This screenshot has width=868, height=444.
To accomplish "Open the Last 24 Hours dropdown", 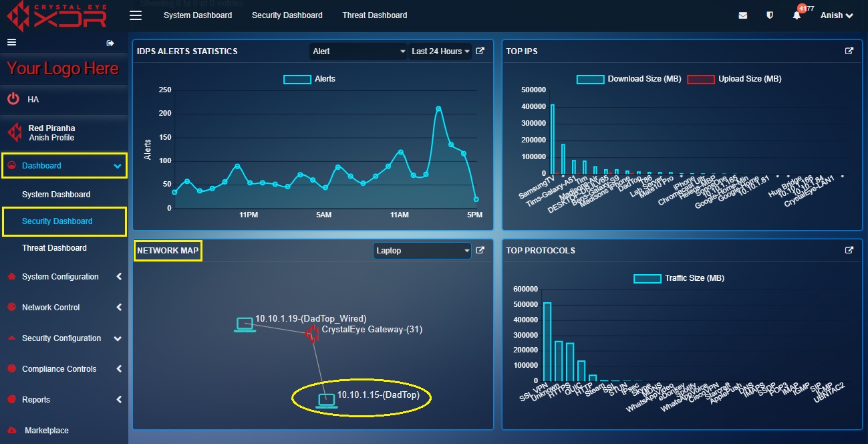I will click(x=440, y=51).
